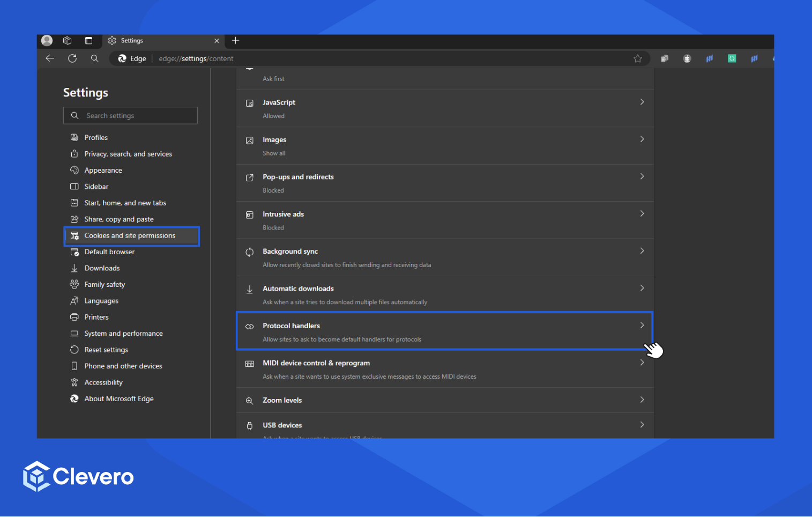Click the Search settings field
Screen dimensions: 812x517
[x=130, y=115]
